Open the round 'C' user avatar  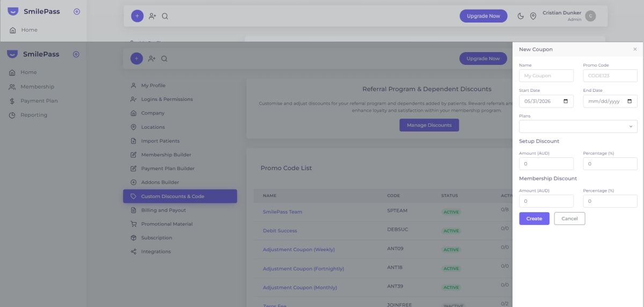pyautogui.click(x=590, y=16)
